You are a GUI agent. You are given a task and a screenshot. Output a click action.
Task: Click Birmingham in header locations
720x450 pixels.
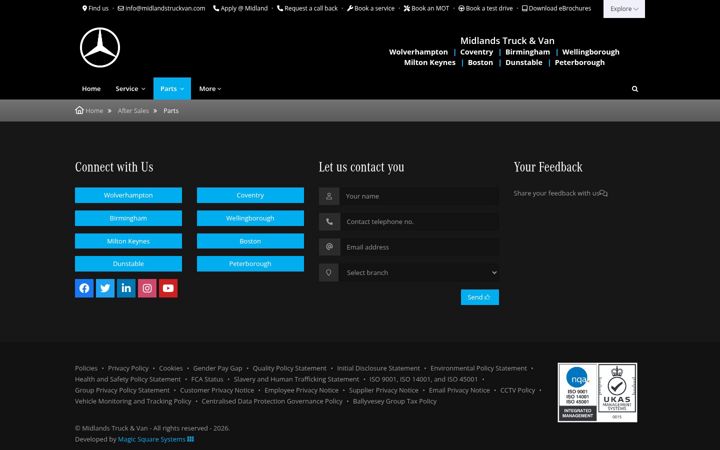[x=528, y=52]
